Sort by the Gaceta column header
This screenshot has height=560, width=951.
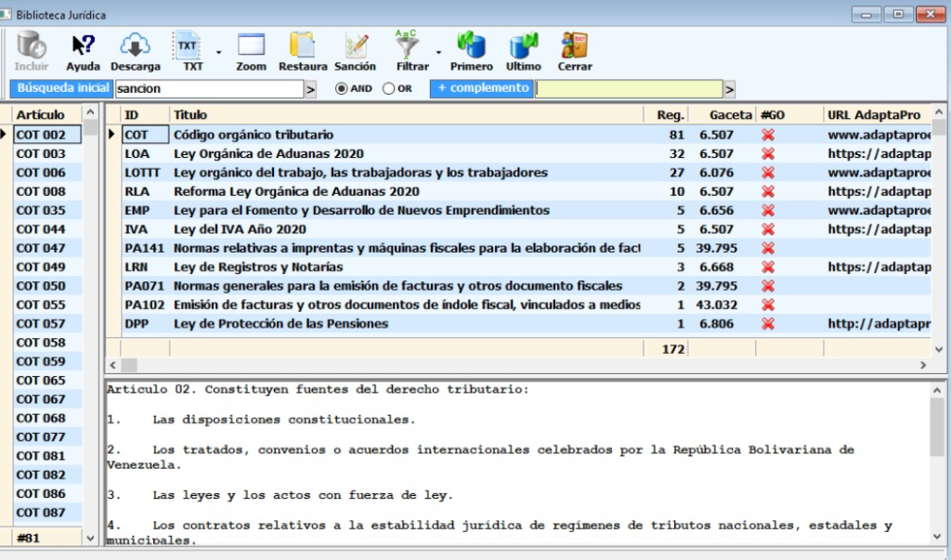730,114
